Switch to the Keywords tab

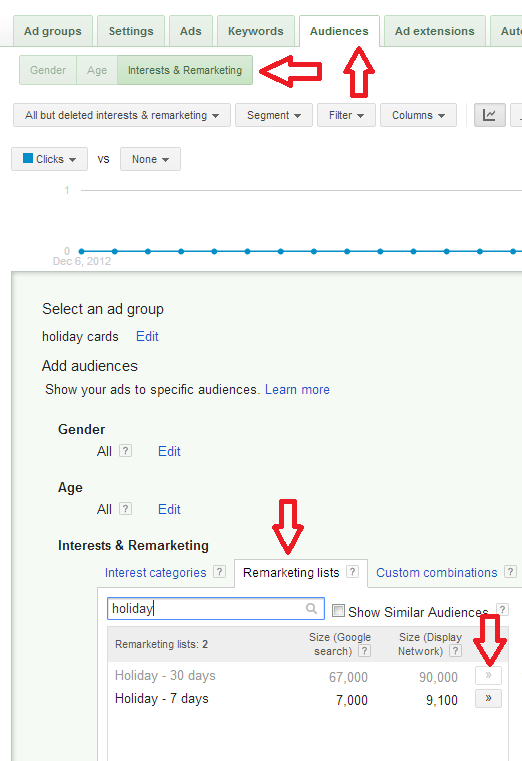click(x=256, y=31)
